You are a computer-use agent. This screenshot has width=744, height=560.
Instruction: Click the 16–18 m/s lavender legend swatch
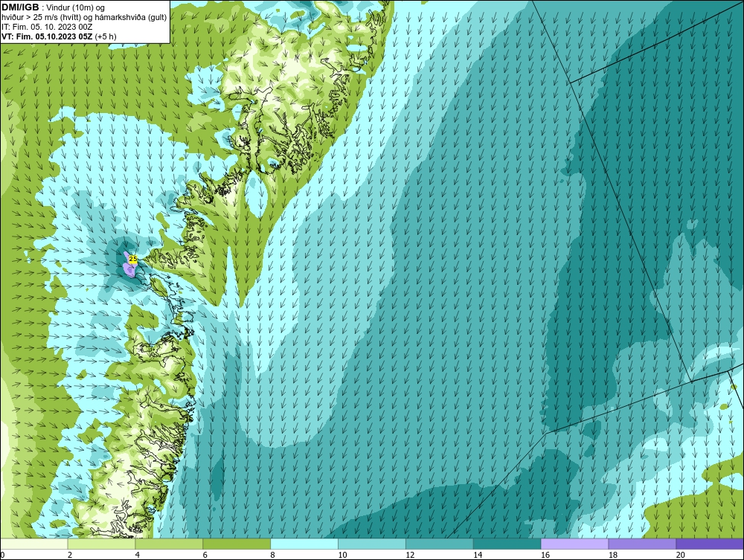(574, 544)
